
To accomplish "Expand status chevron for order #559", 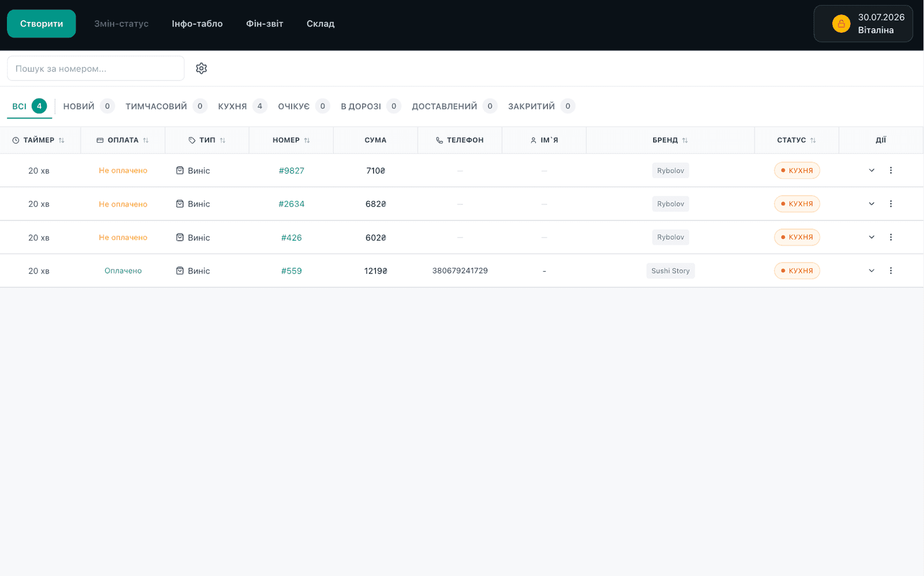I will 871,271.
